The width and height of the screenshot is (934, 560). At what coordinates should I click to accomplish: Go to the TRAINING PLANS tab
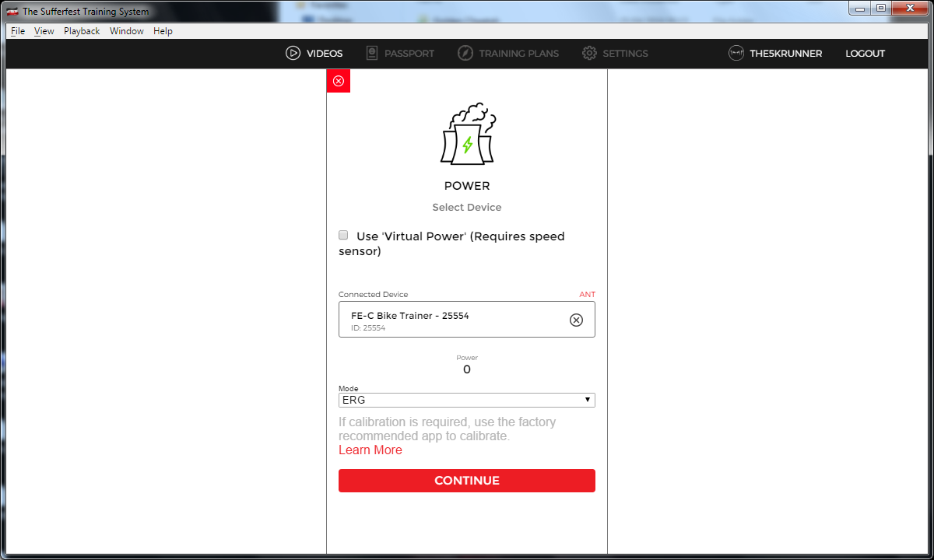tap(519, 54)
